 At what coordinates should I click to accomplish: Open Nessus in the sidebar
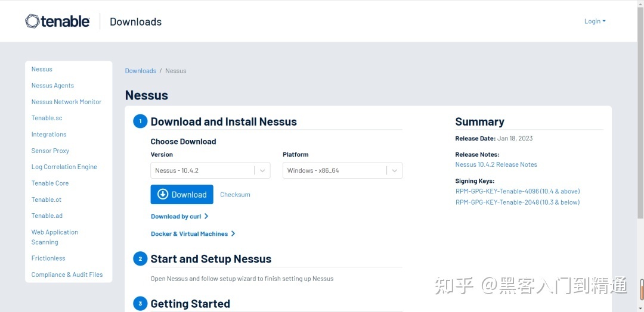pyautogui.click(x=42, y=69)
